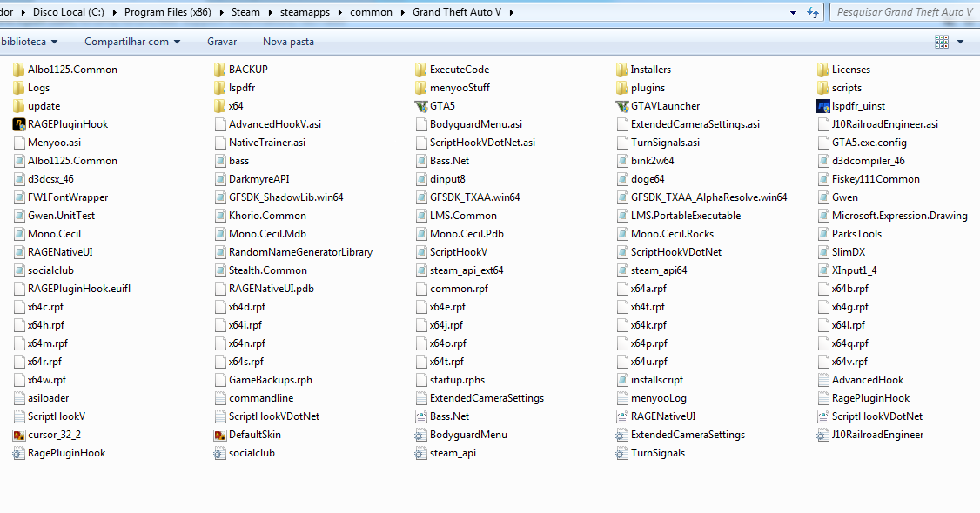
Task: Navigate to Program Files (x86) breadcrumb
Action: click(x=167, y=12)
